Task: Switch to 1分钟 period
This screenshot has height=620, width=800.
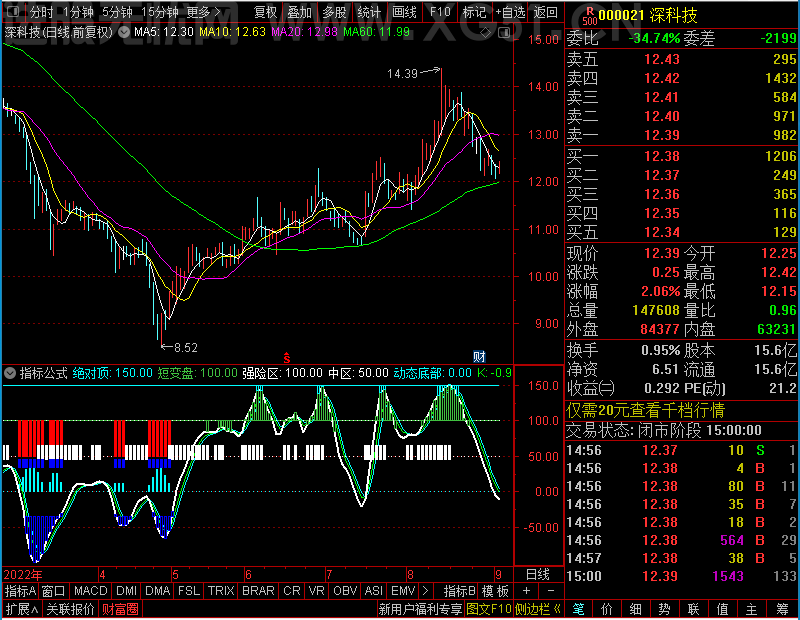Action: (79, 12)
